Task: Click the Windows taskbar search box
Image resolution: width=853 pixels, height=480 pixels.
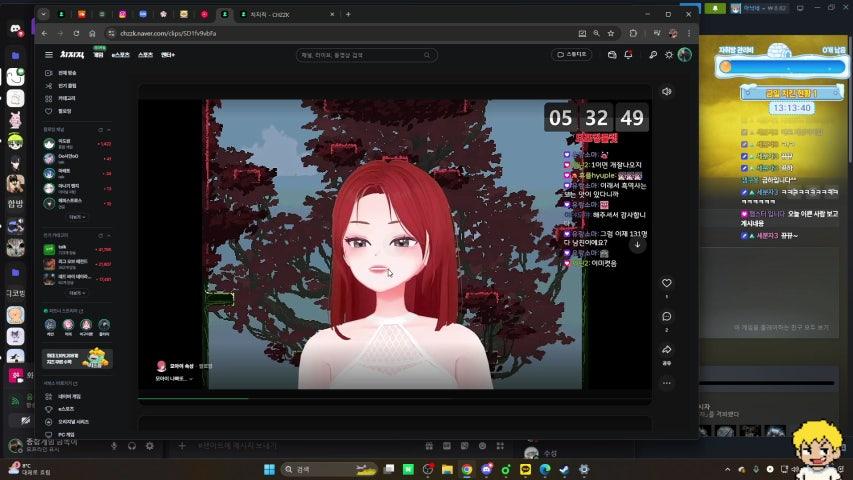Action: [330, 469]
